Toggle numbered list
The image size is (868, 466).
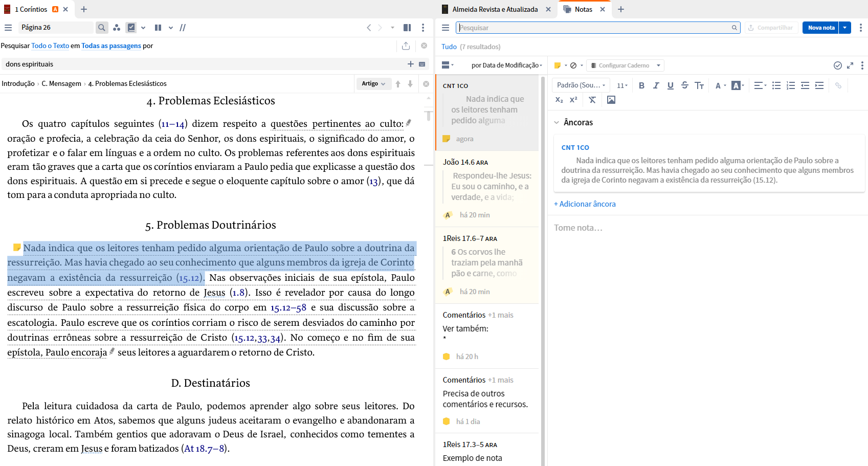coord(791,85)
